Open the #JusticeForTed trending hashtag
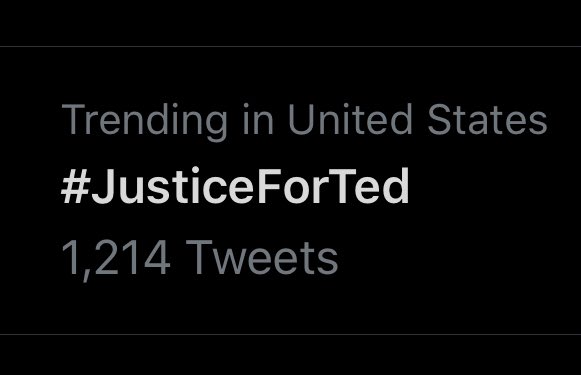The image size is (581, 375). (235, 186)
